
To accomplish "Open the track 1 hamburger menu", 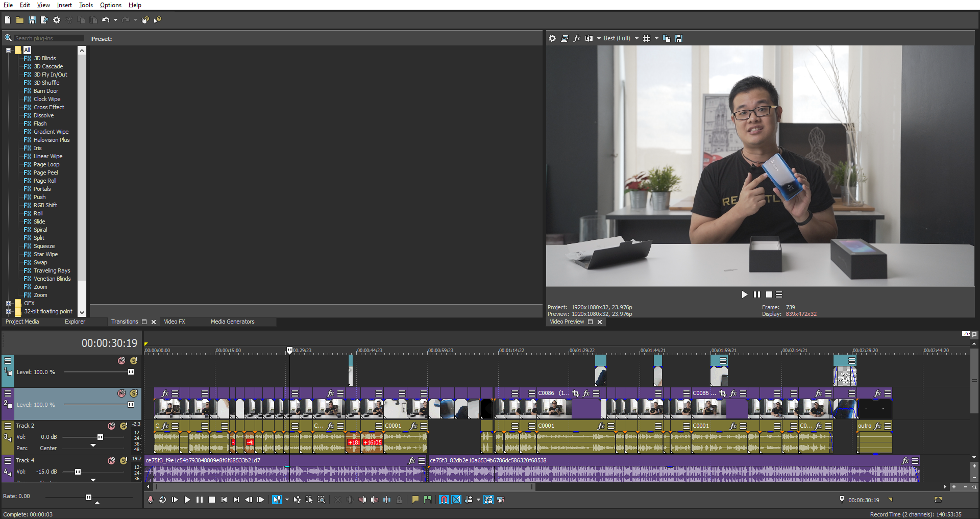I will [x=8, y=361].
